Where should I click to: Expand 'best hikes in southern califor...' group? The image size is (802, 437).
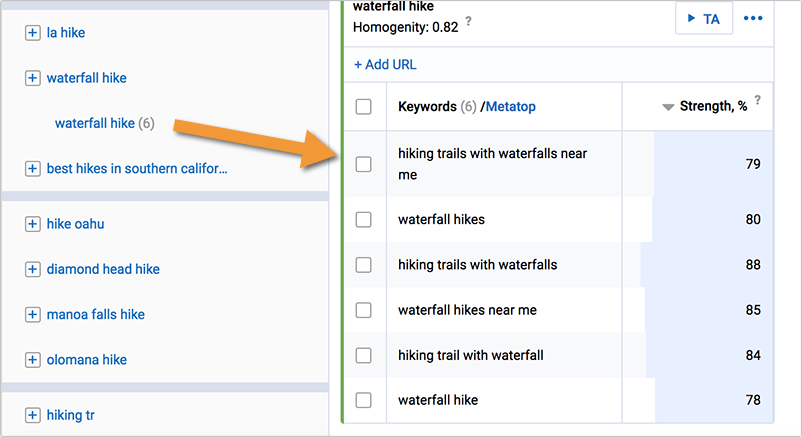click(x=32, y=168)
